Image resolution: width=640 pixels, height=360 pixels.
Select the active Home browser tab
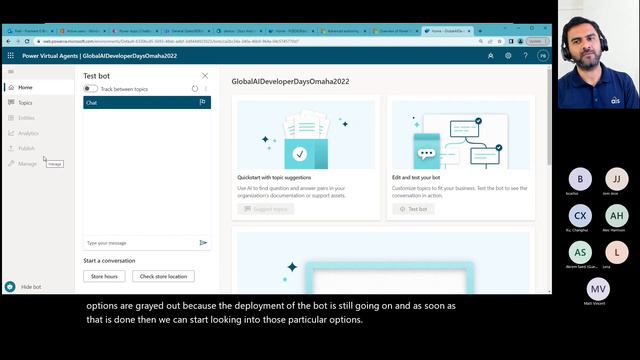[x=448, y=31]
